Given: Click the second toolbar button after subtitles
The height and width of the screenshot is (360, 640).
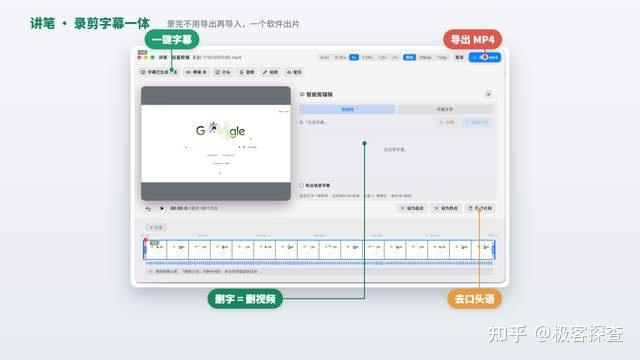Looking at the screenshot, I should point(196,72).
